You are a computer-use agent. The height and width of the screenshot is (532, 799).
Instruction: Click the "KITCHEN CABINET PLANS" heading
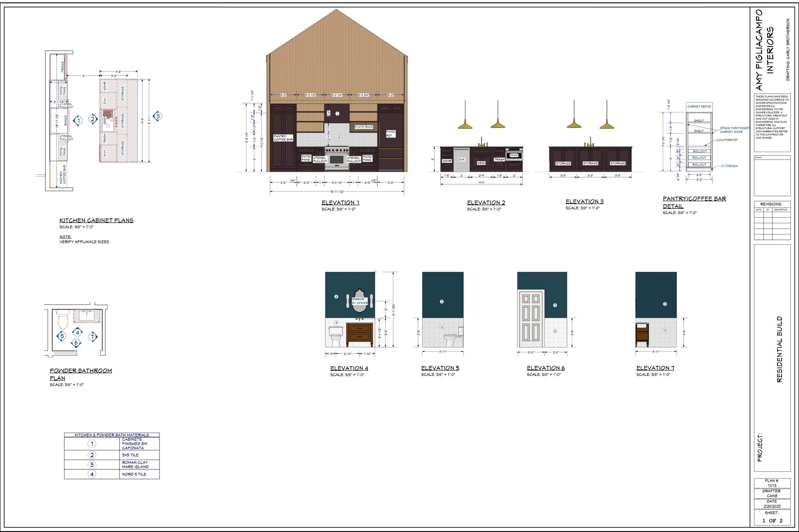pyautogui.click(x=97, y=220)
